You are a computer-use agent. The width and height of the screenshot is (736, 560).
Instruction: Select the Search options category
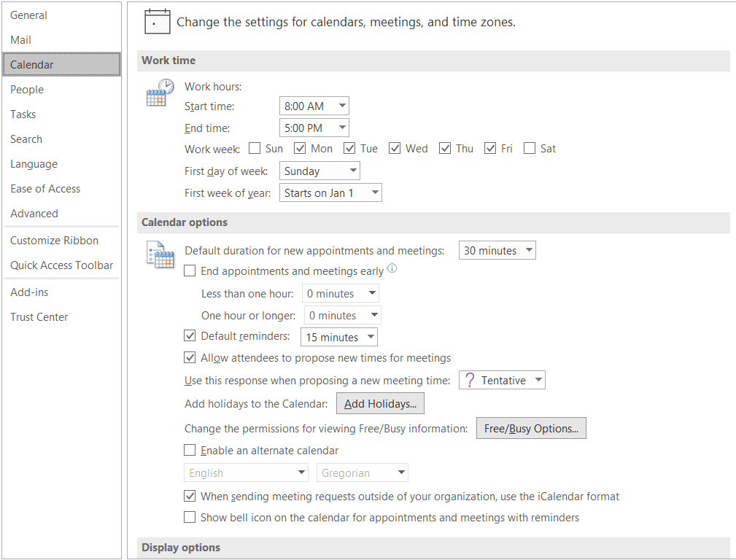61,139
